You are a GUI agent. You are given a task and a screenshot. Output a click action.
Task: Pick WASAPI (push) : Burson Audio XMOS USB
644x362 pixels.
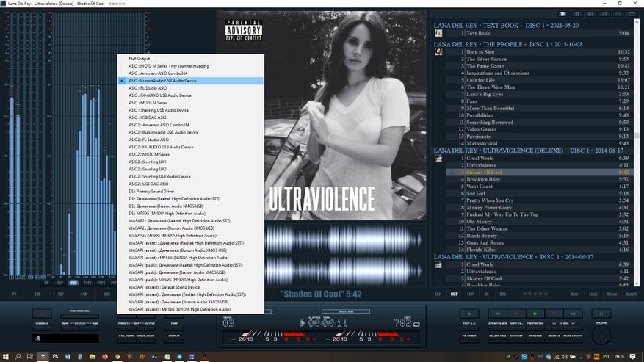tap(191, 272)
